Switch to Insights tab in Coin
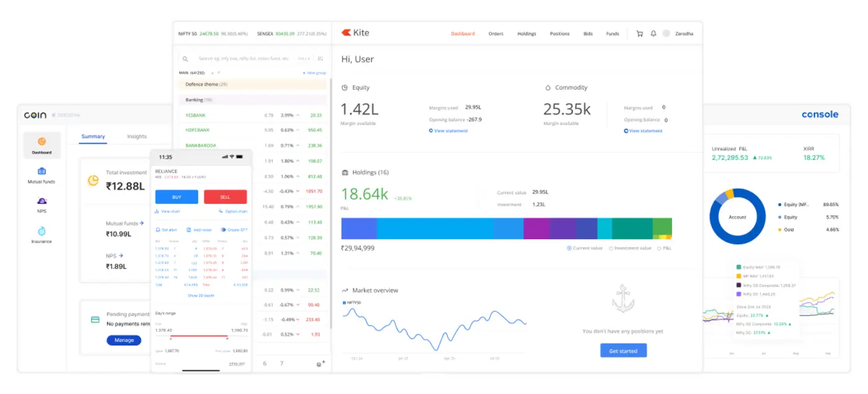 [x=137, y=136]
